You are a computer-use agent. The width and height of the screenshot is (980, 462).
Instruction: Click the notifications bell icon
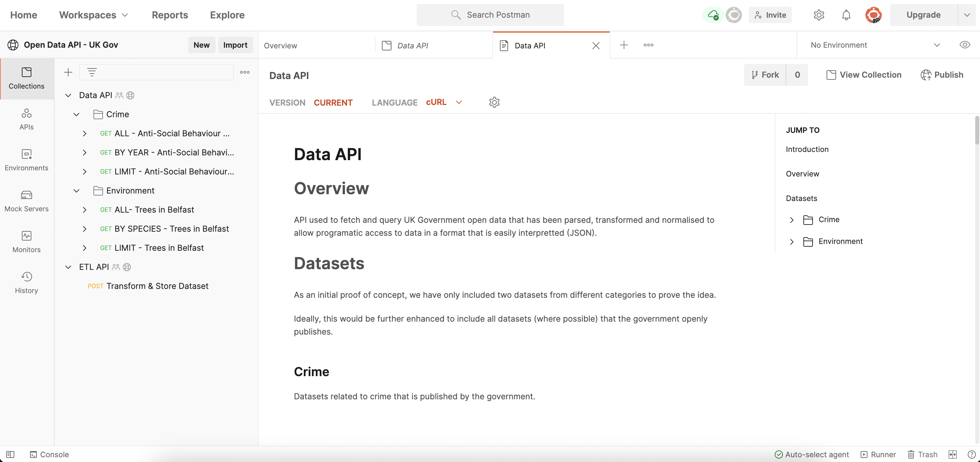(846, 15)
